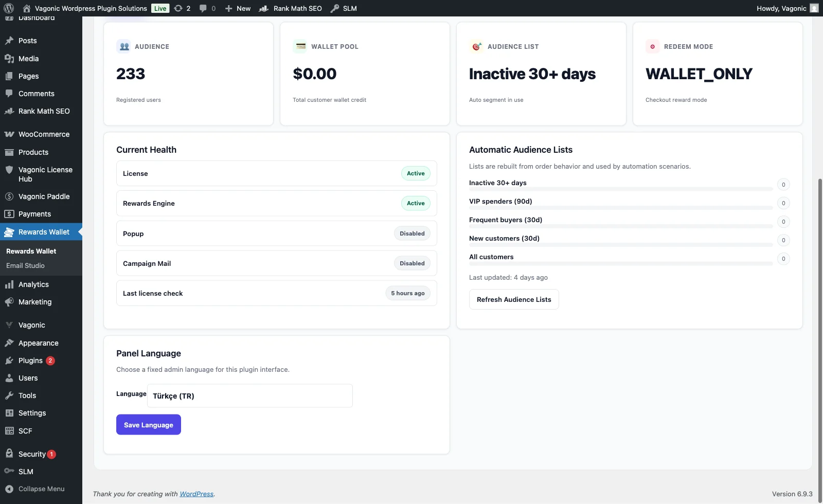Click the 'Version 6.9.3' footer text

[x=792, y=494]
